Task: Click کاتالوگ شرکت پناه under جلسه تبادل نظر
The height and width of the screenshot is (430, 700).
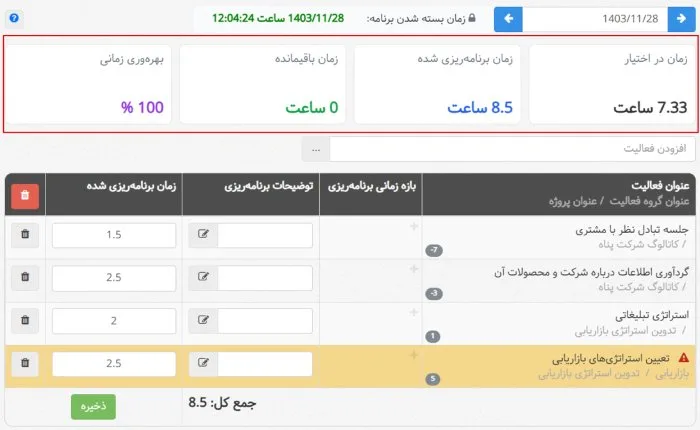Action: [638, 244]
